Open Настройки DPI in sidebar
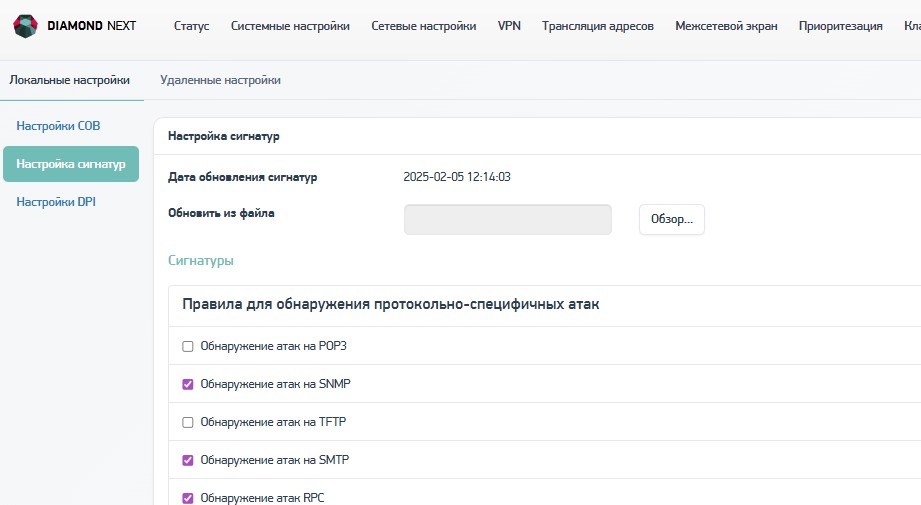Viewport: 921px width, 505px height. click(x=56, y=201)
